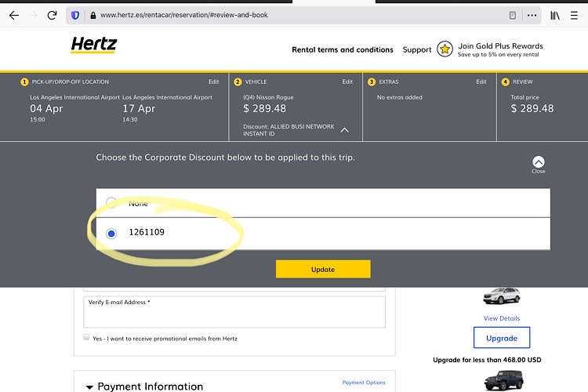Collapse the Payment Information section

point(89,387)
